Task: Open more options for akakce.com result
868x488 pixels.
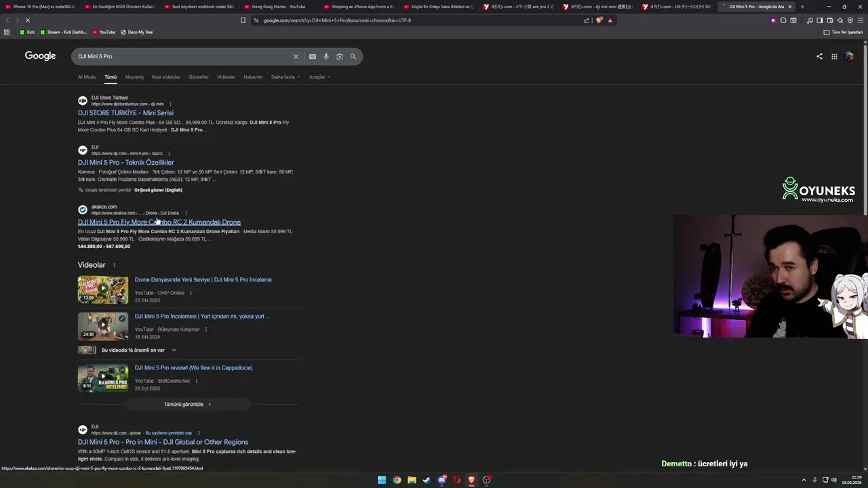Action: click(186, 213)
